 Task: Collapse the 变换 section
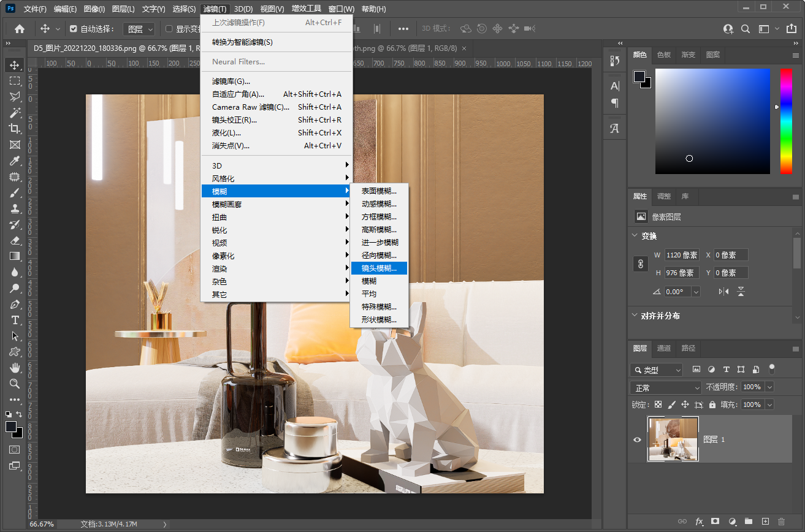[x=635, y=236]
